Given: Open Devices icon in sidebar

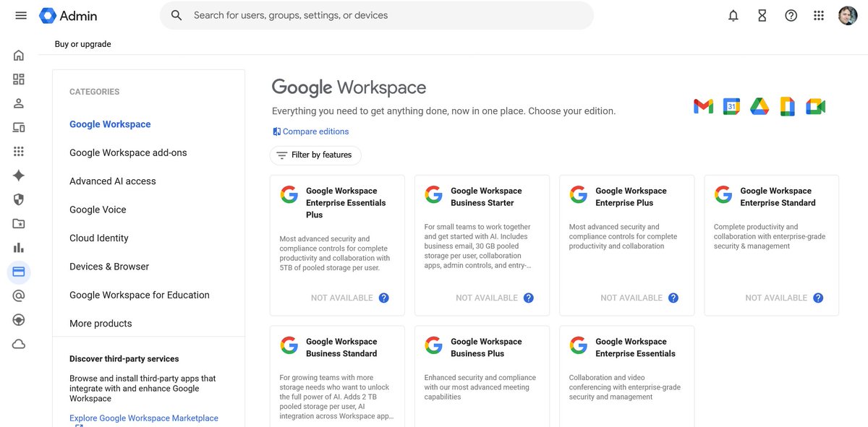Looking at the screenshot, I should tap(19, 127).
